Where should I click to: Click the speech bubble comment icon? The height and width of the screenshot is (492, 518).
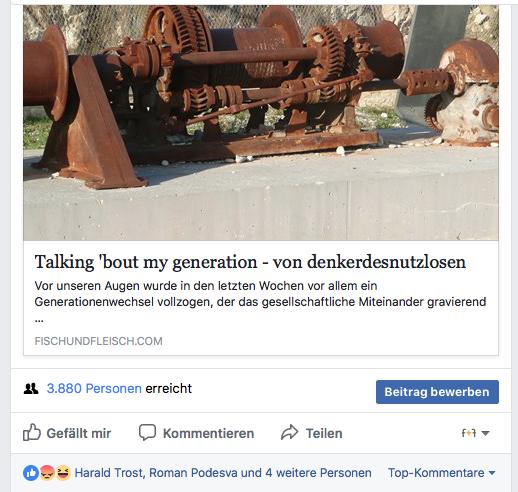(147, 432)
